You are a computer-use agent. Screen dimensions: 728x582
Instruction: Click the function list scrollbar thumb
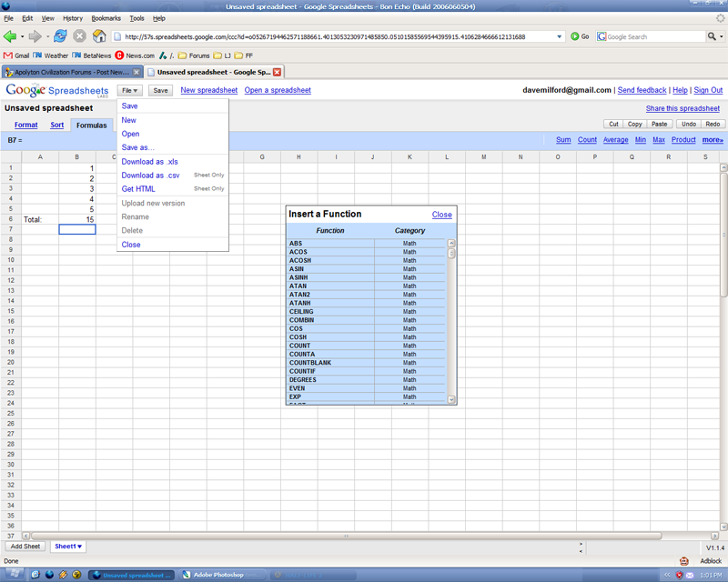tap(450, 254)
